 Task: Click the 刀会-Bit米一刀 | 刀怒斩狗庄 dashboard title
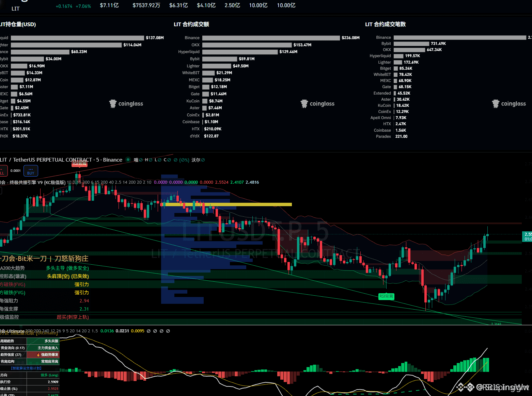point(44,259)
